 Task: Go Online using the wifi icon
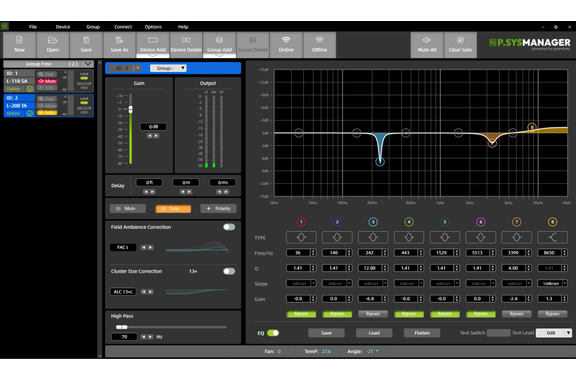point(286,44)
